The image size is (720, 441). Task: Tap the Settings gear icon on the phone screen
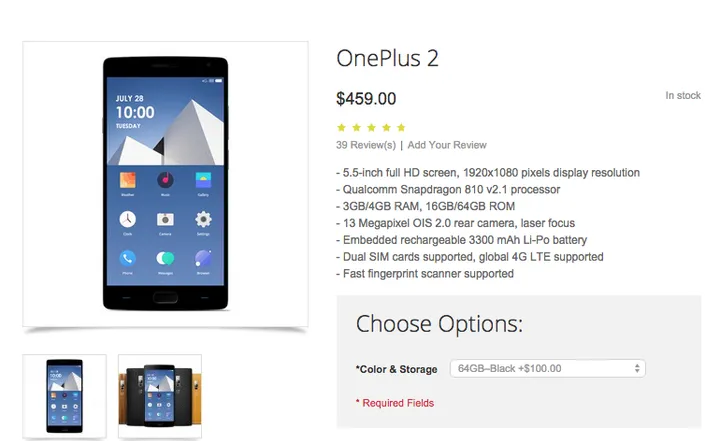(x=203, y=220)
